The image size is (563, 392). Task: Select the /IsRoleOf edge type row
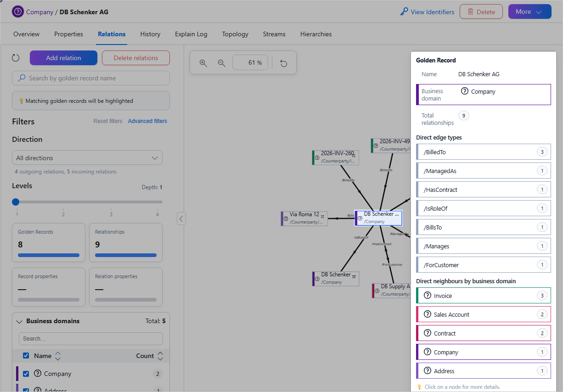click(x=484, y=208)
